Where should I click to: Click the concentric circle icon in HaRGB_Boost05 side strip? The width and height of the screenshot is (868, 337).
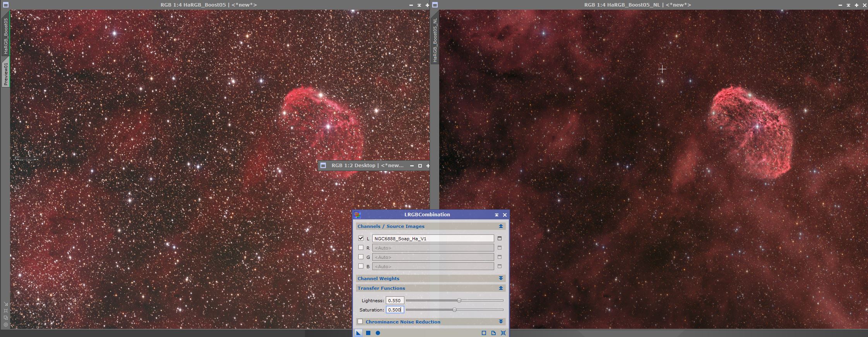pyautogui.click(x=5, y=325)
